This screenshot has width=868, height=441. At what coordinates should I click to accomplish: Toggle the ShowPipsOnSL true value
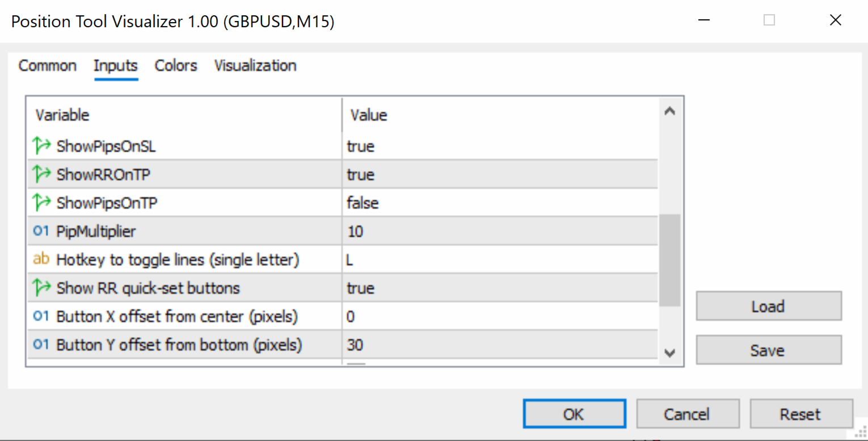pyautogui.click(x=361, y=146)
